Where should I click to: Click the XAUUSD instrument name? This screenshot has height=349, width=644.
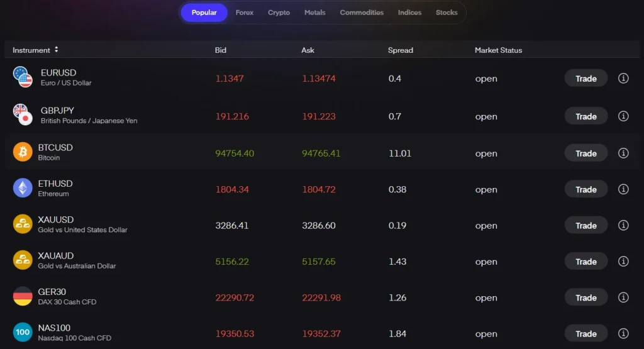[56, 219]
